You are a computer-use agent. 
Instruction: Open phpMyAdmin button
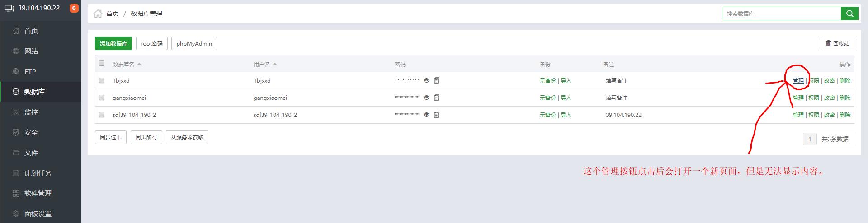point(194,43)
